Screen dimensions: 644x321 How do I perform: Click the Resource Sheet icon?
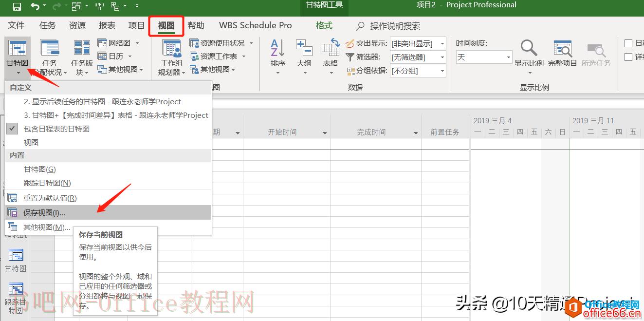tap(194, 57)
